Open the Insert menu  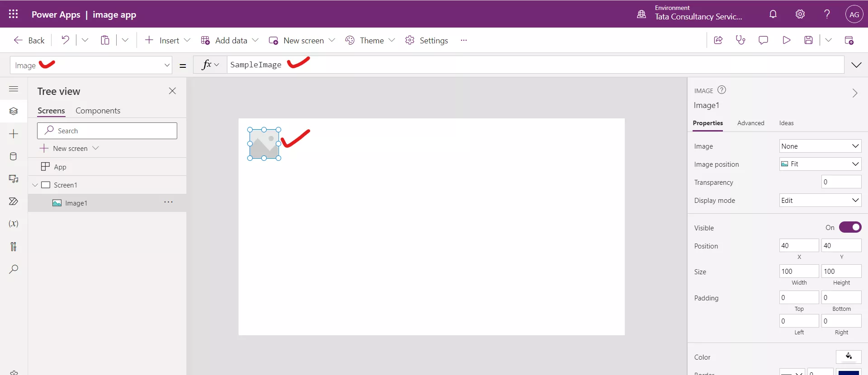tap(167, 40)
